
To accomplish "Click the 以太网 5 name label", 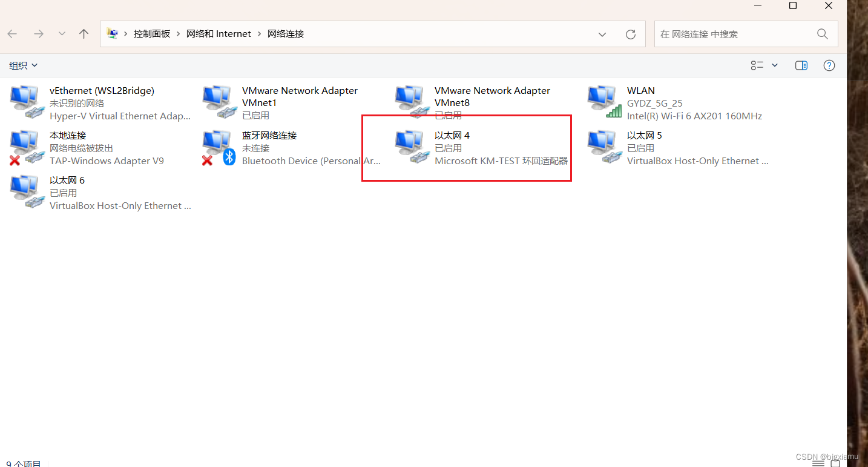I will (645, 136).
